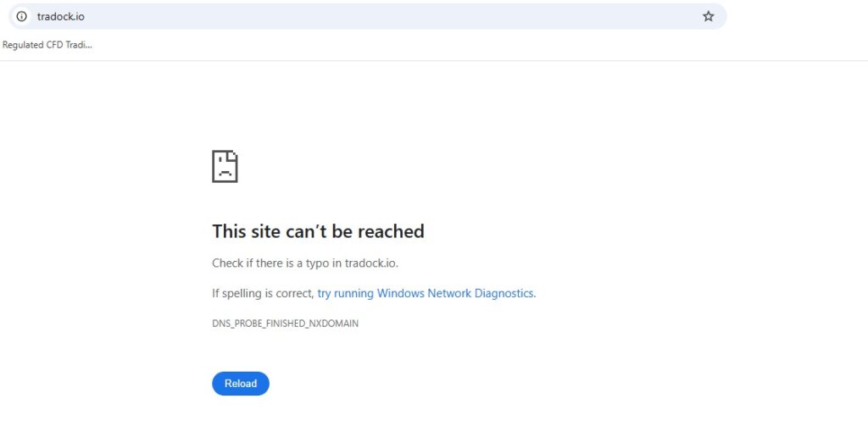Focus the address bar showing tradock.io
The height and width of the screenshot is (432, 868).
(368, 16)
